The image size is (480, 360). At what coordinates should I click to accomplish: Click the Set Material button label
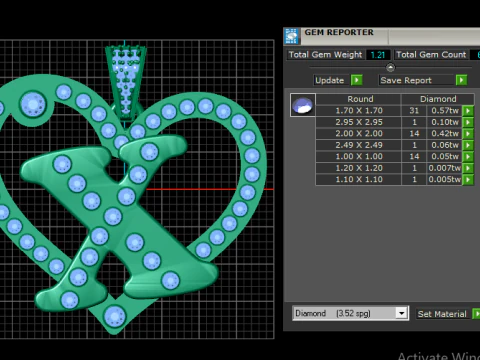tap(442, 314)
